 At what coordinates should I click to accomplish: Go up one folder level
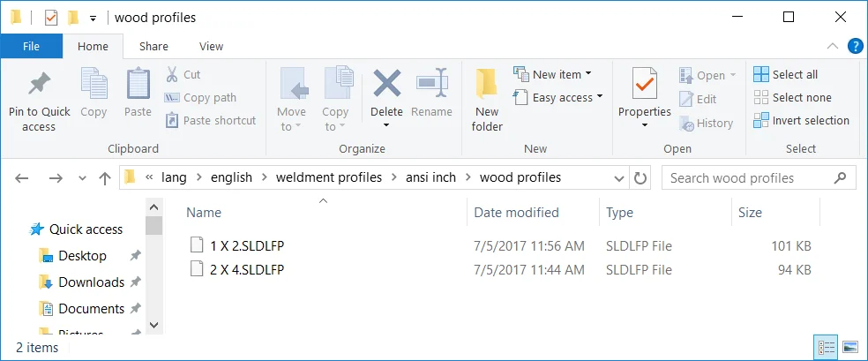pyautogui.click(x=105, y=177)
